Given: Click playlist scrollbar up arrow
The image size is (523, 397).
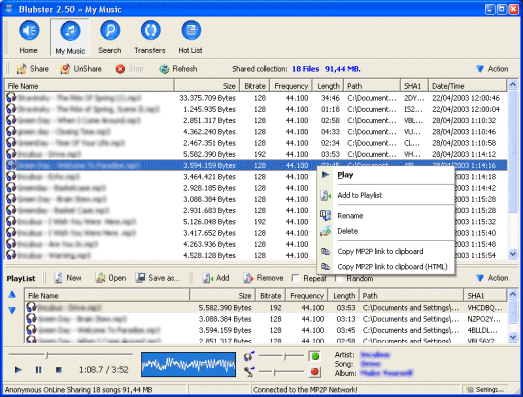Looking at the screenshot, I should point(513,294).
